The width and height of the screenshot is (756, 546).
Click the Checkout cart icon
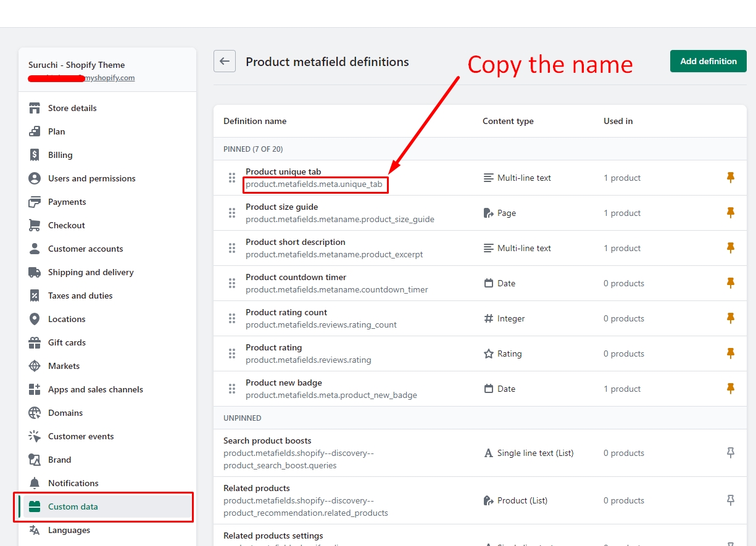[x=35, y=225]
